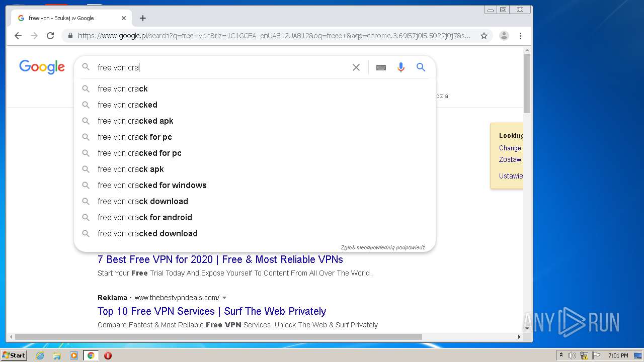The height and width of the screenshot is (362, 644).
Task: Launch Internet Explorer from taskbar
Action: pos(40,355)
